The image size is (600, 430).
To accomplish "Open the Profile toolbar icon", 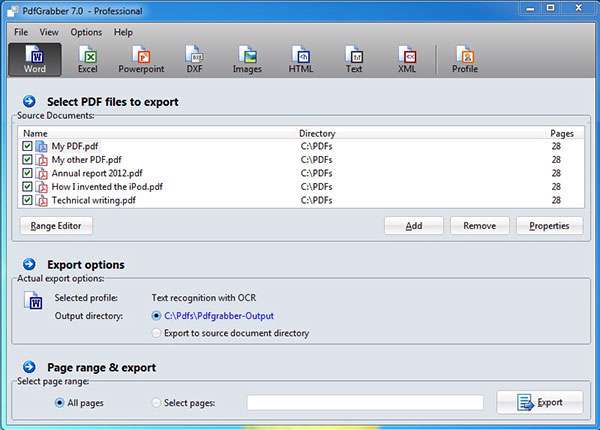I will 464,59.
